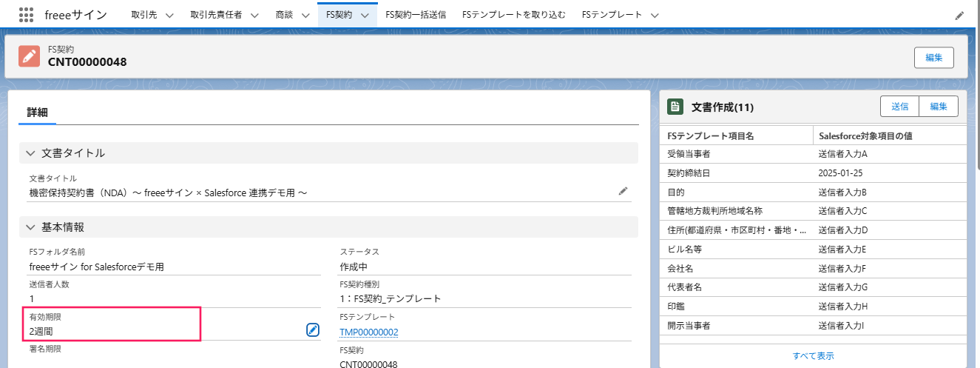
Task: Go to 取引先 tab
Action: [143, 15]
